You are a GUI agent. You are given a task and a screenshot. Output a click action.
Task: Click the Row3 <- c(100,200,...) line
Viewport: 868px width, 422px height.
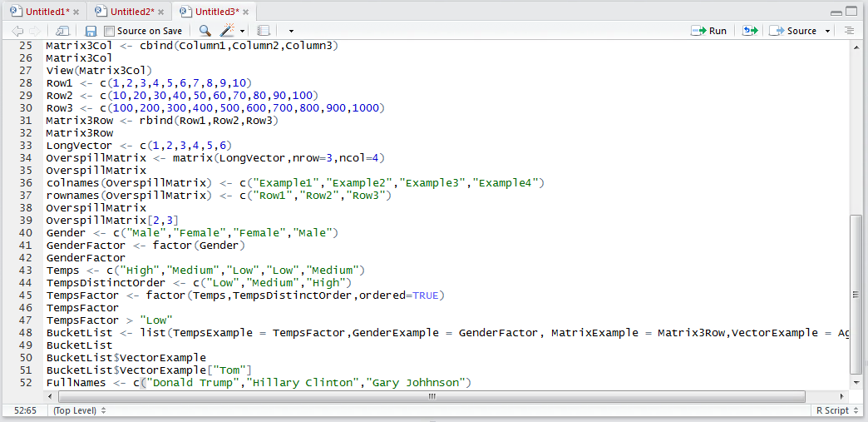coord(215,108)
